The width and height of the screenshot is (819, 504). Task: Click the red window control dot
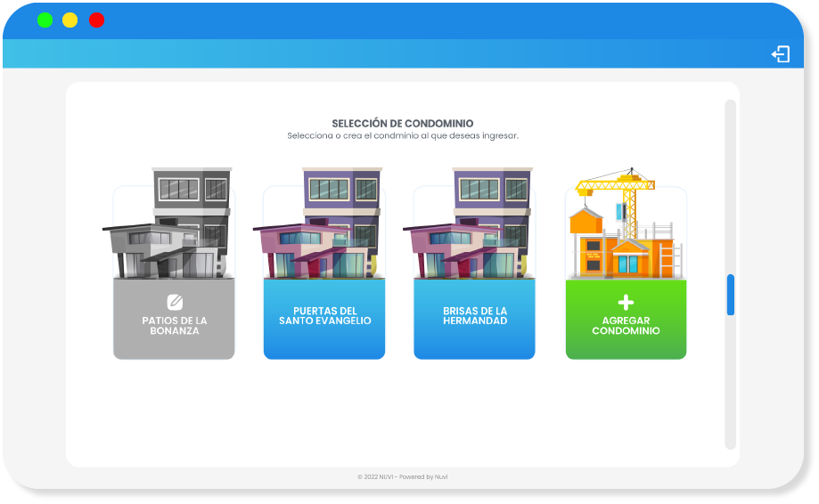(x=96, y=20)
